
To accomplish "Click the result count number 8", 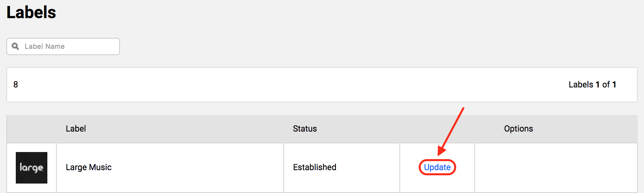I will pos(16,85).
